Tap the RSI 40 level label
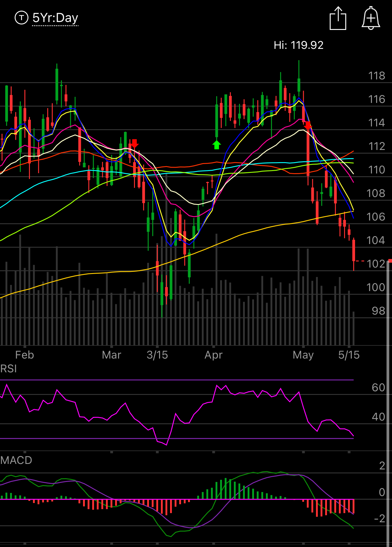Screen dimensions: 392x547 (379, 417)
